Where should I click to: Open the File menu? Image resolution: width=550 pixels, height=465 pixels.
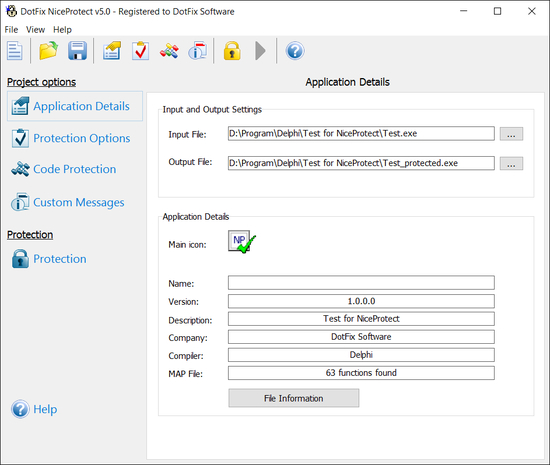click(x=11, y=30)
